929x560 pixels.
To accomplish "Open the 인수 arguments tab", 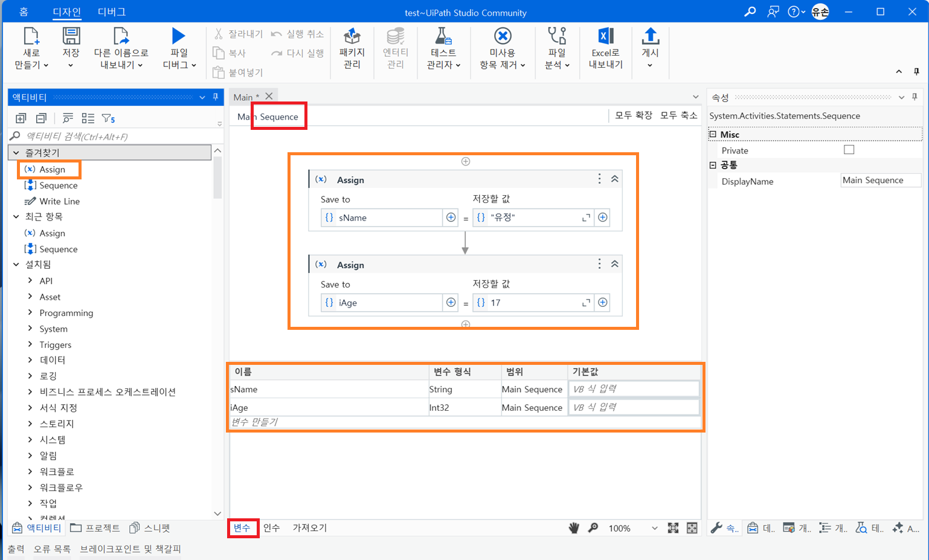I will coord(272,528).
